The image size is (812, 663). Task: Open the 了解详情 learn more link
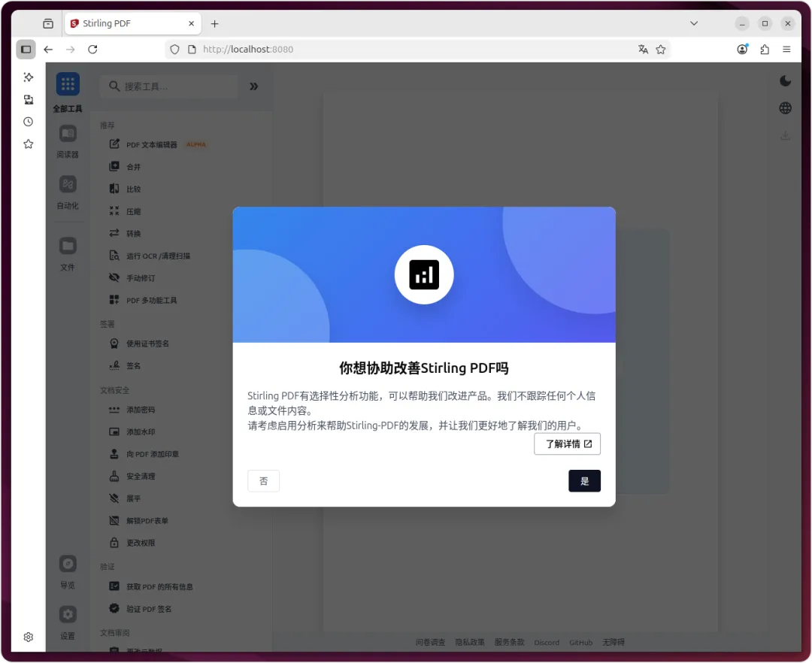pyautogui.click(x=567, y=444)
